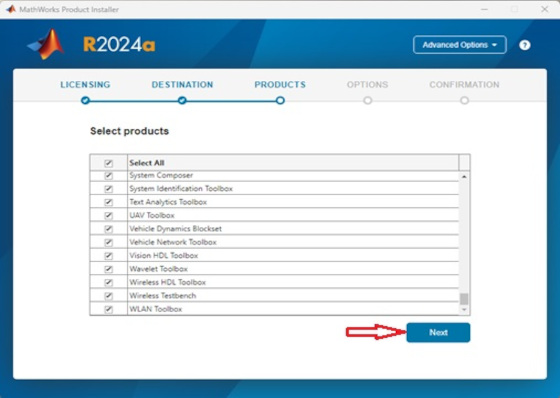Click the product list scroll-up arrow

(464, 177)
